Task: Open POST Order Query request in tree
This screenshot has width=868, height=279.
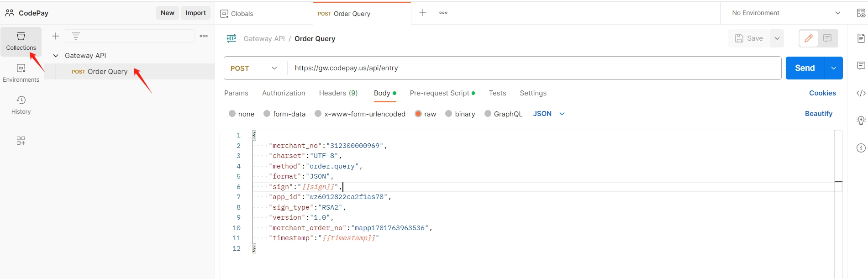Action: pos(129,72)
